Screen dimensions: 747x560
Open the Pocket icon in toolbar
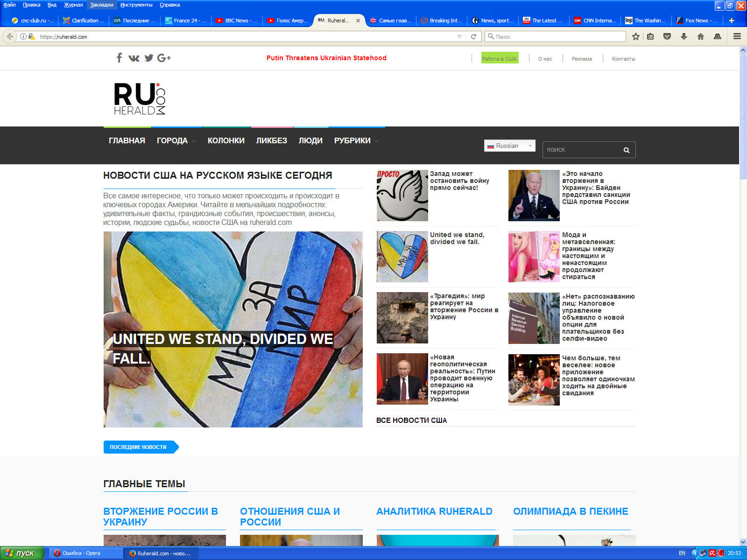click(x=667, y=36)
